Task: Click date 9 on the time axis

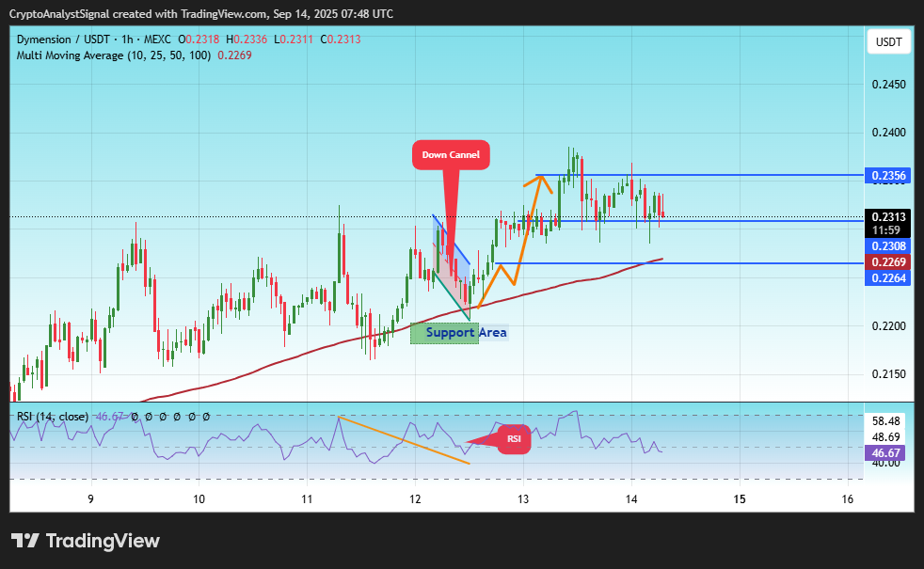Action: [90, 499]
